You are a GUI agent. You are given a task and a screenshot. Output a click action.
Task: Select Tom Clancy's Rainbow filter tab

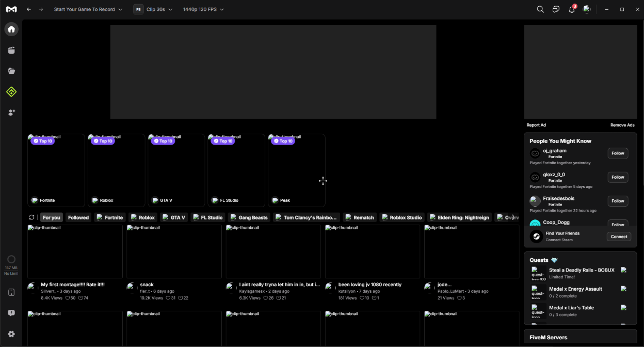tap(307, 217)
